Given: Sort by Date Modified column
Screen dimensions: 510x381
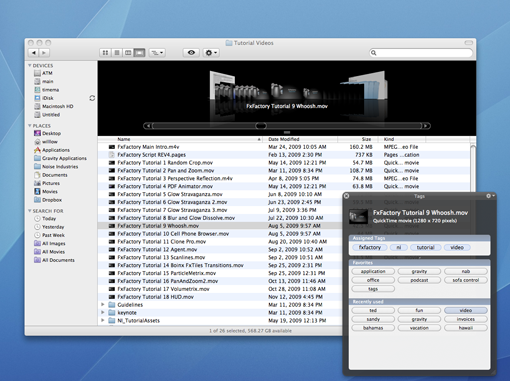Looking at the screenshot, I should click(300, 139).
